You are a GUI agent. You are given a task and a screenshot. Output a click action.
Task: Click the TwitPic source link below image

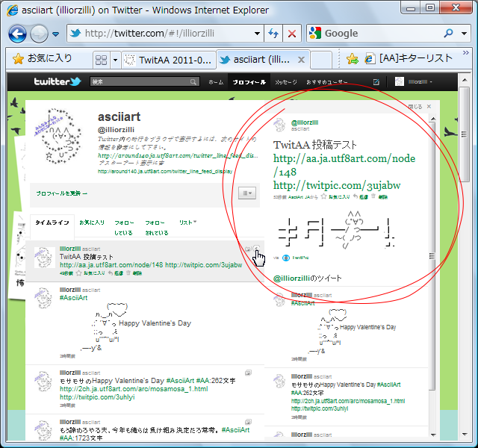[300, 258]
